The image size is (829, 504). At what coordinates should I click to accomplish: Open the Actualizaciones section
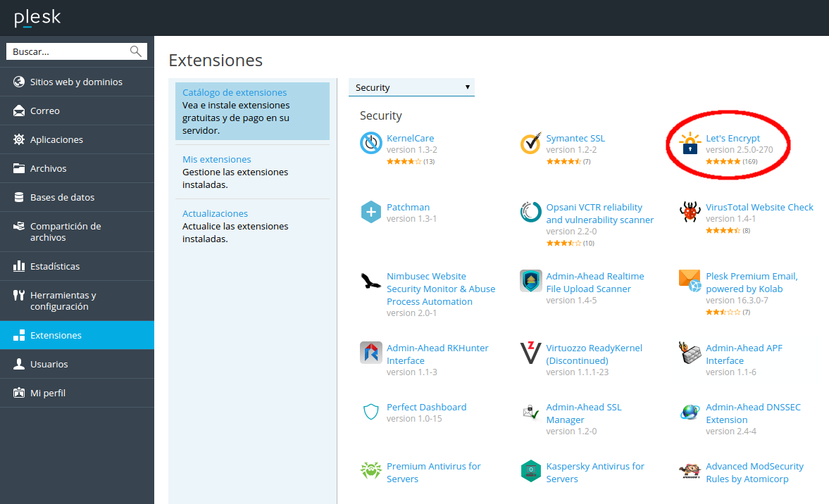pyautogui.click(x=215, y=213)
